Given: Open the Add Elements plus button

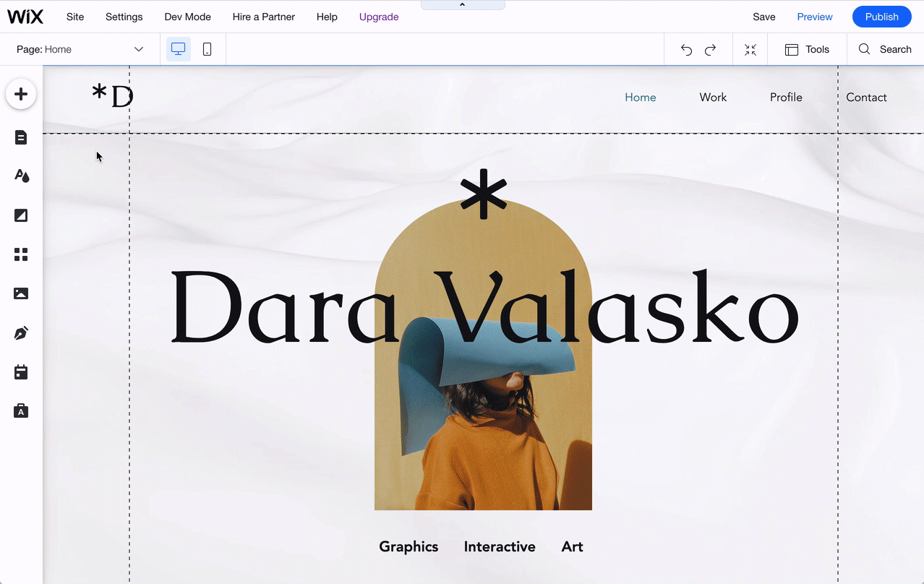Looking at the screenshot, I should (21, 94).
